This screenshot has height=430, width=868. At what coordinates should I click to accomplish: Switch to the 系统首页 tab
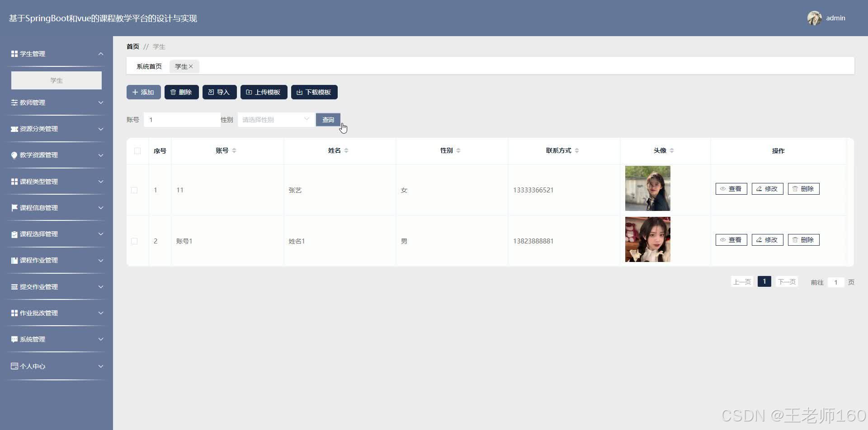pos(149,66)
